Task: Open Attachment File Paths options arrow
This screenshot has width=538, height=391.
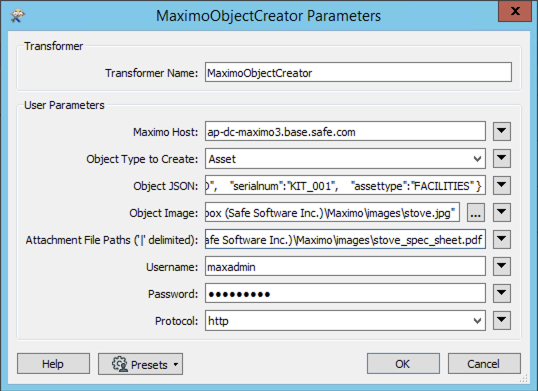Action: pyautogui.click(x=502, y=239)
